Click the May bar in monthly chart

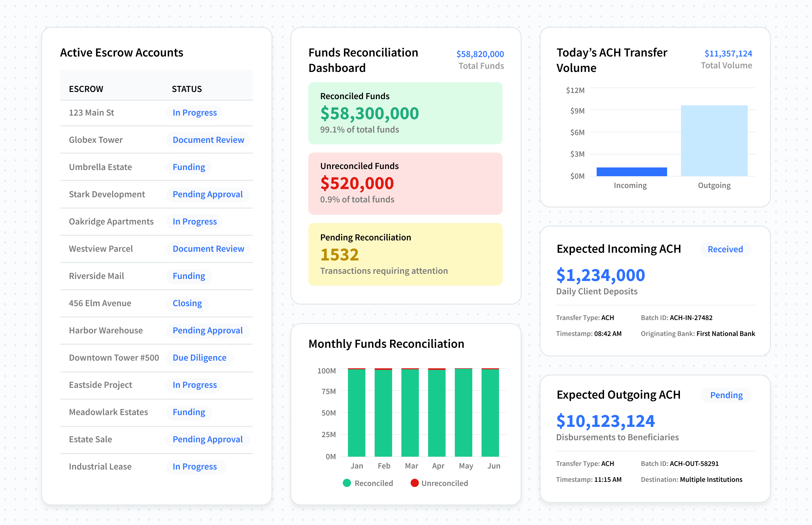tap(464, 412)
